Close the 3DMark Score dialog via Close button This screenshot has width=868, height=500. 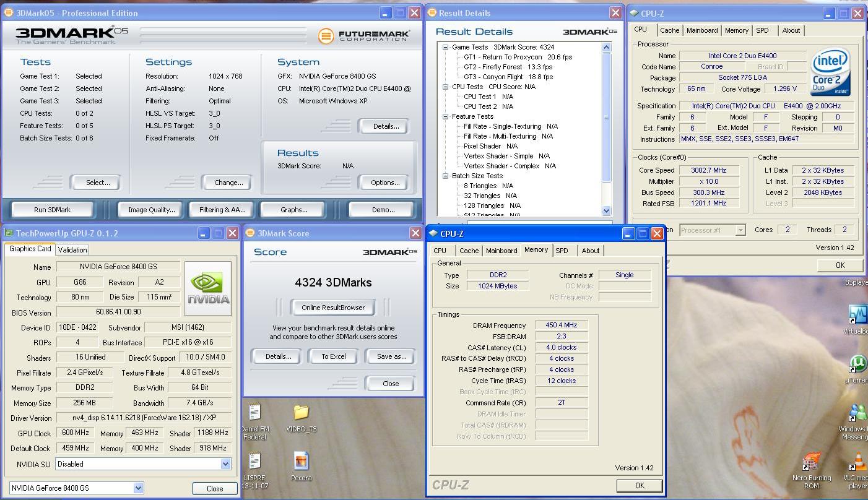tap(391, 384)
